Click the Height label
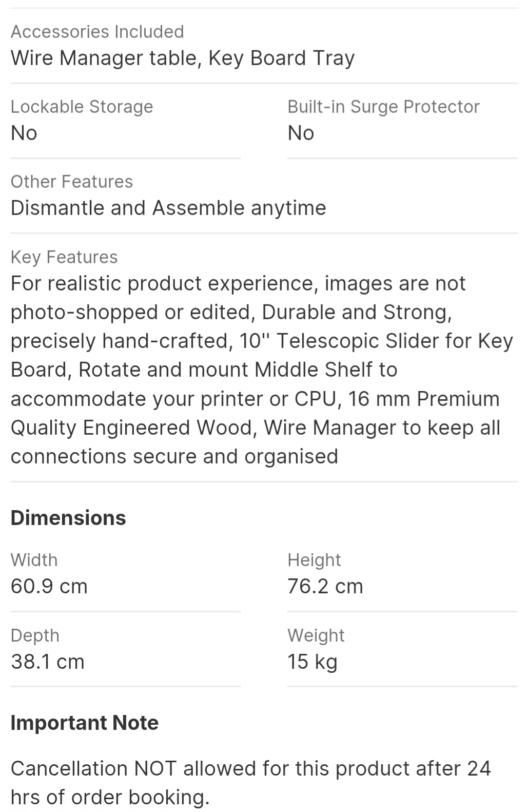Screen dimensions: 527x812 click(314, 560)
